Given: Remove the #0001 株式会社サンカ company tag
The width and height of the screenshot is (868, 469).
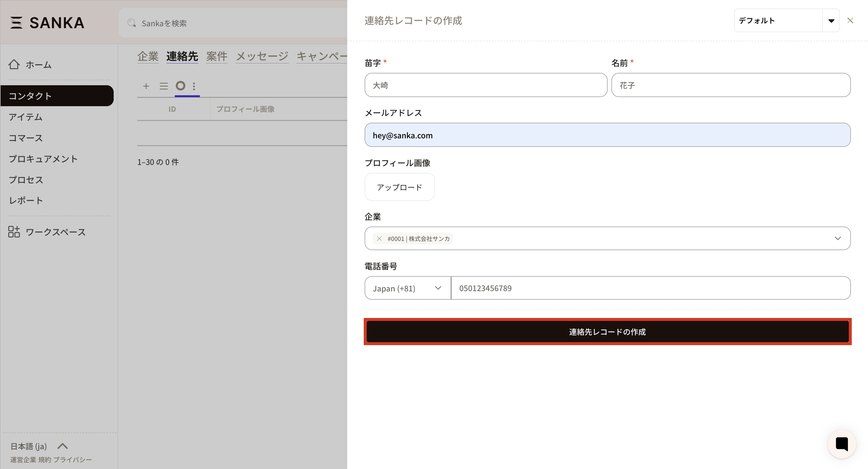Looking at the screenshot, I should [x=379, y=239].
